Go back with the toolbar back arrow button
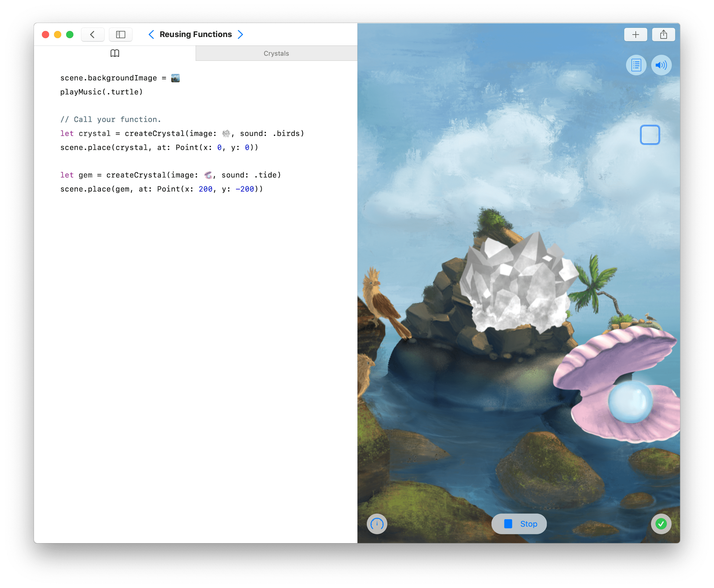The image size is (714, 588). click(93, 35)
